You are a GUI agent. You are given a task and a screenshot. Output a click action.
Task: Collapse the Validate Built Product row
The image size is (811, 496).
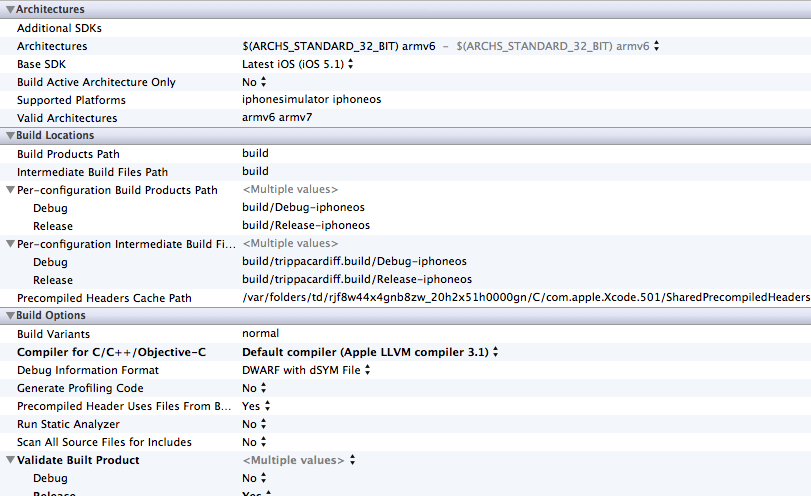click(10, 461)
